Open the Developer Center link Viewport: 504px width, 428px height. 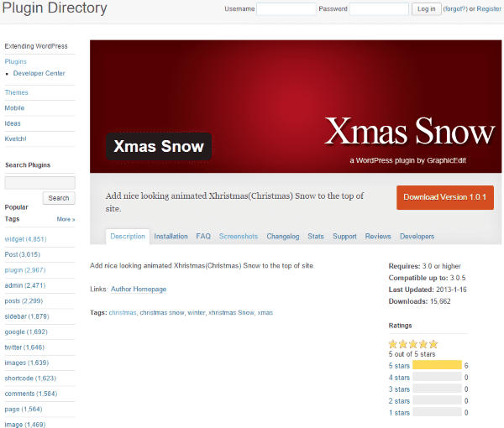39,73
